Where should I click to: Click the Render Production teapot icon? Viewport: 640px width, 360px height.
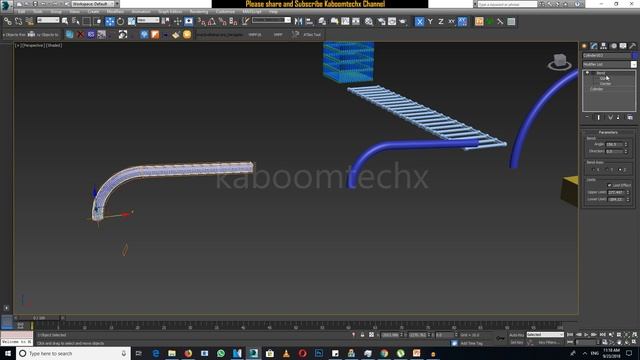(x=403, y=21)
